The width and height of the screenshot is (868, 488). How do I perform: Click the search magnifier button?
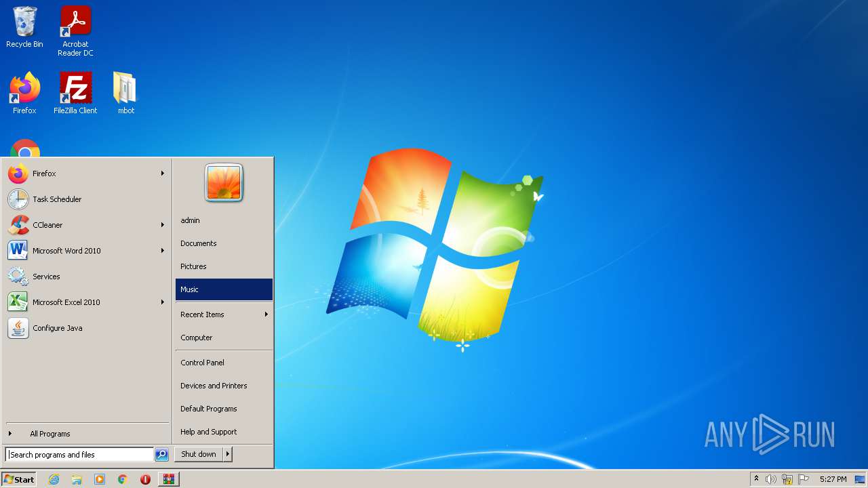coord(161,455)
